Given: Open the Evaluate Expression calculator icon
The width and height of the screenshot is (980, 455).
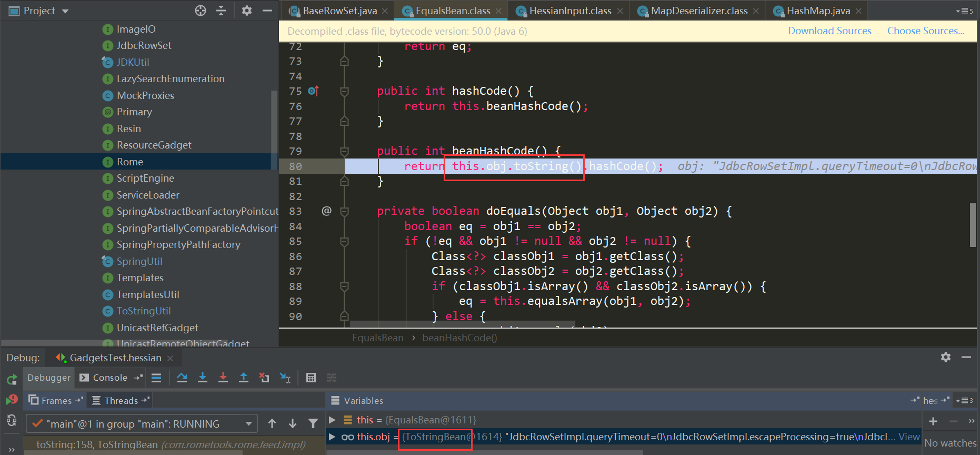Looking at the screenshot, I should [x=311, y=378].
